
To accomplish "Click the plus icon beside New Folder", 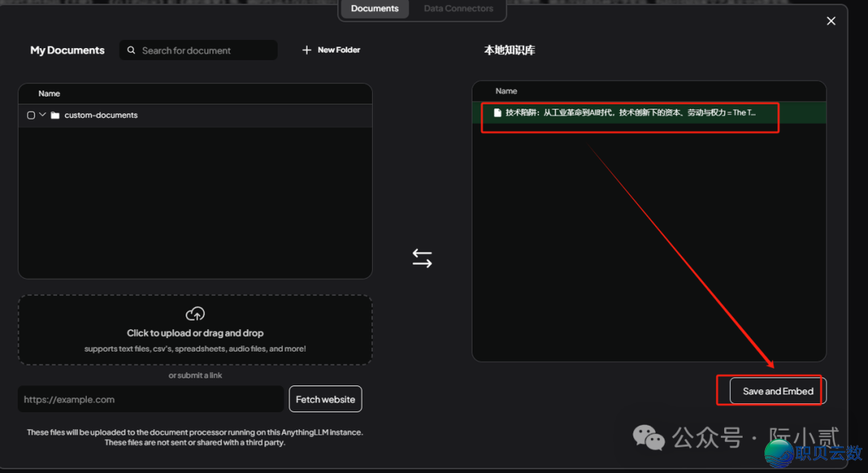I will click(306, 50).
